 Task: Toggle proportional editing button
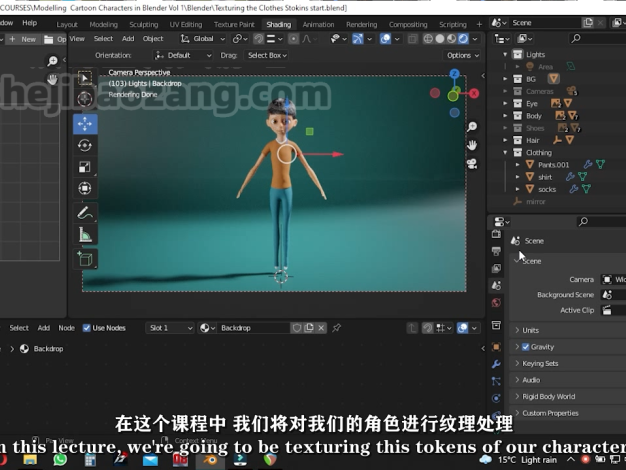(x=293, y=39)
